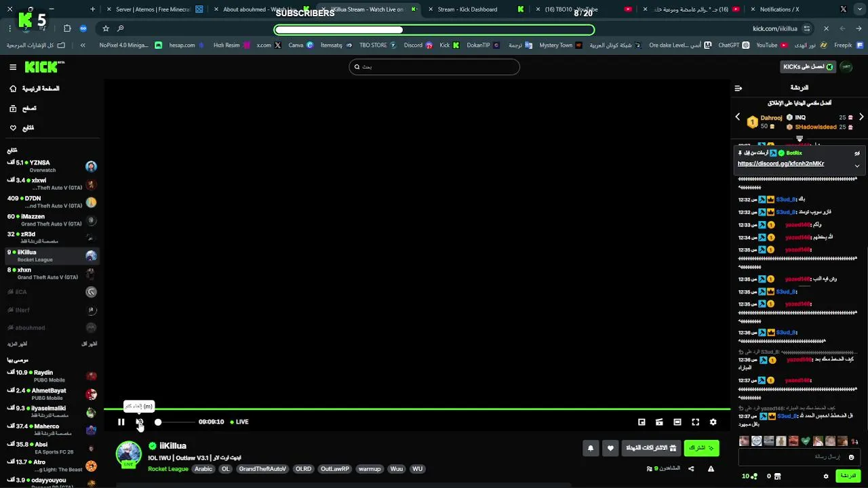Insert the green heart emote
This screenshot has height=488, width=868.
point(806,441)
